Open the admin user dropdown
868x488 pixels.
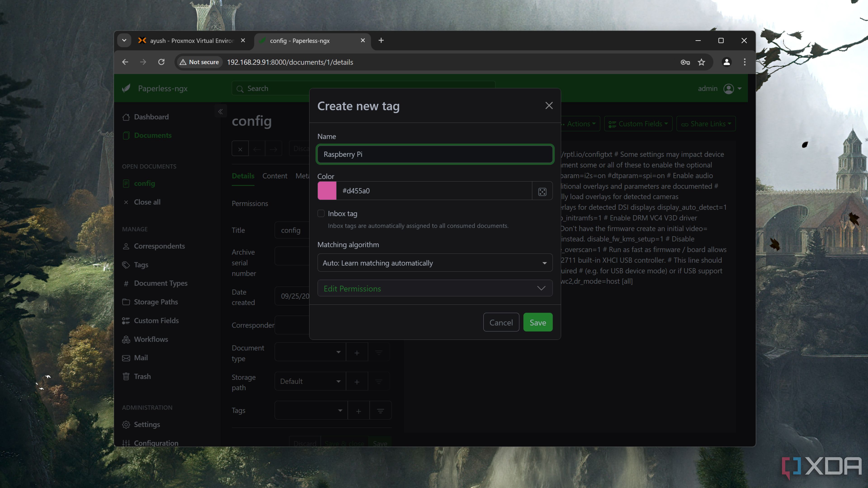pyautogui.click(x=720, y=88)
